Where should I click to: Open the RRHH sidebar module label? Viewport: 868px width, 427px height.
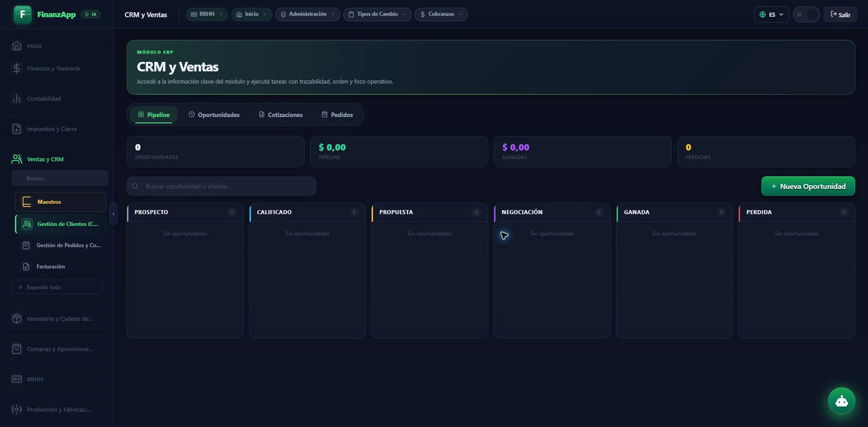click(35, 379)
